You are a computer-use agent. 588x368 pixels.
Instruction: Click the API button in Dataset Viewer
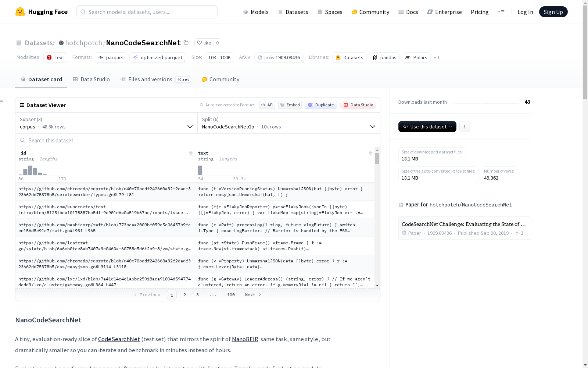(x=267, y=105)
